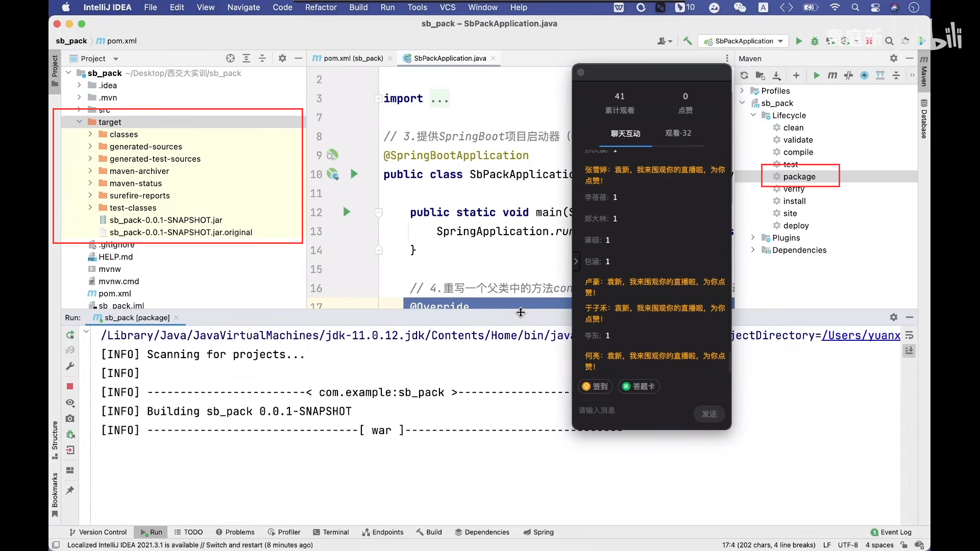Pin the Run tab
The image size is (980, 551).
[x=70, y=490]
